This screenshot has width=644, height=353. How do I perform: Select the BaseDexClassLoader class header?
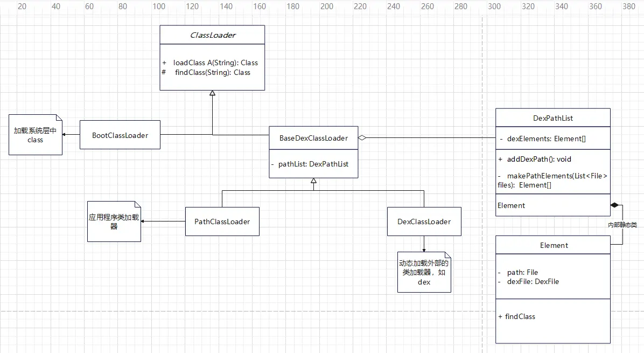click(313, 138)
